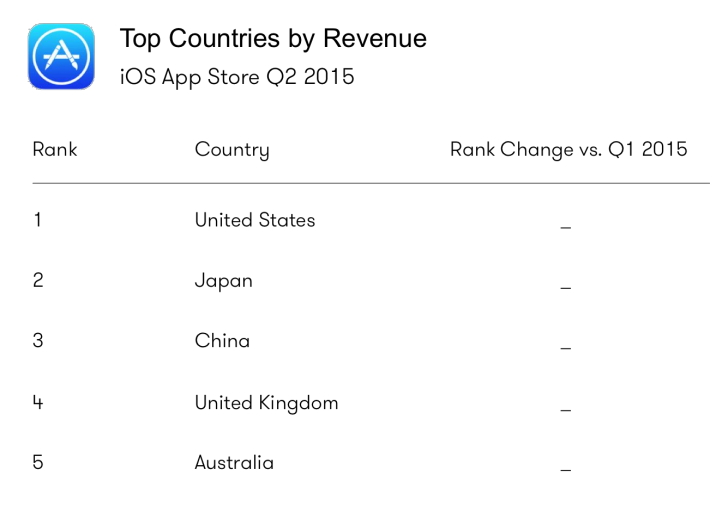Select rank number 2 beside Japan
The image size is (726, 512).
point(38,281)
